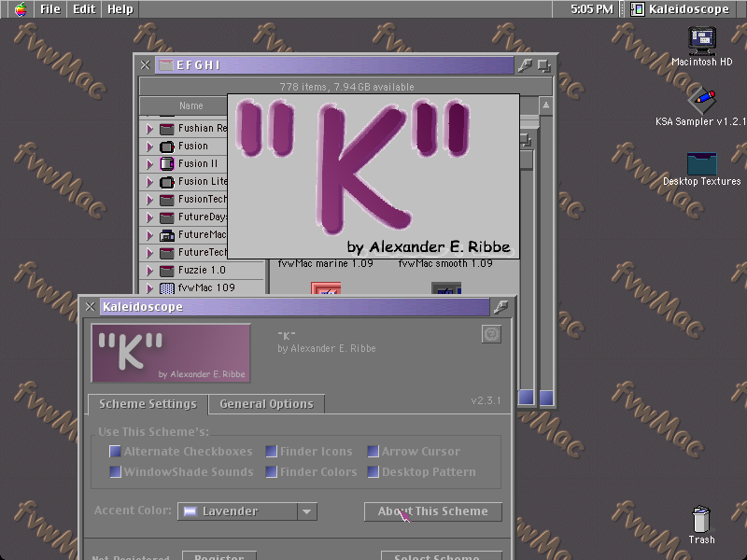Expand the Fushian row disclosure triangle

click(x=149, y=129)
